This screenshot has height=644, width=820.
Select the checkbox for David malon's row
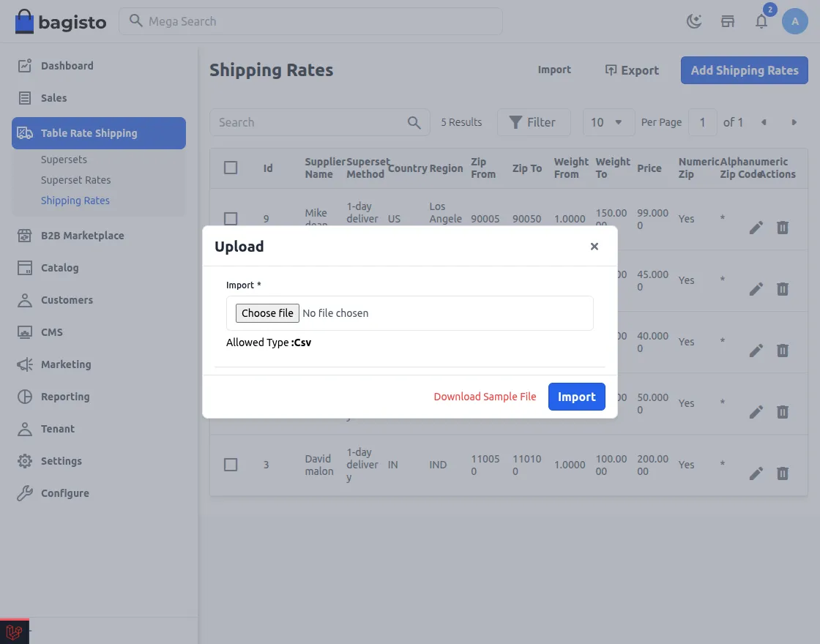point(231,465)
